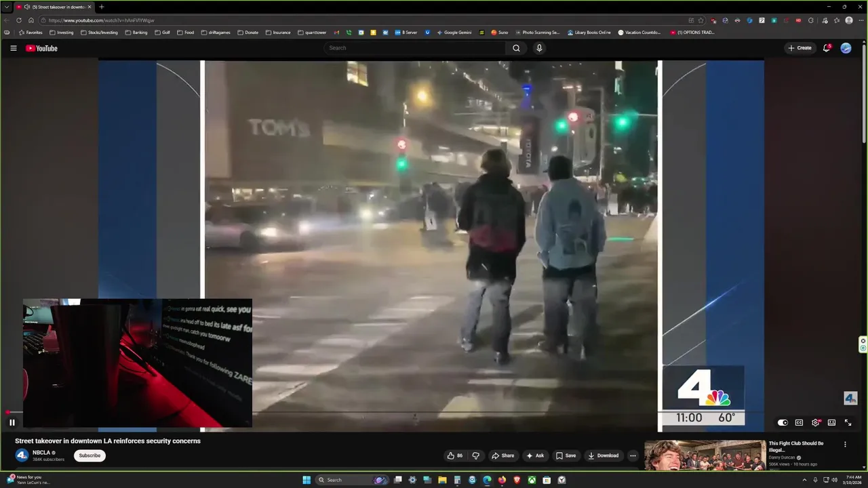Save the video to a playlist
Viewport: 868px width, 488px height.
tap(566, 455)
